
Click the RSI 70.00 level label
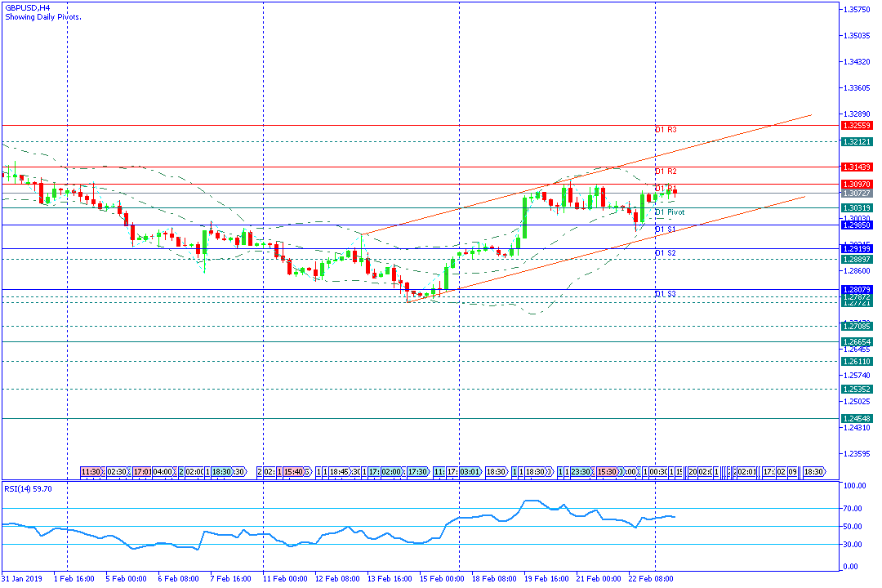[x=853, y=509]
